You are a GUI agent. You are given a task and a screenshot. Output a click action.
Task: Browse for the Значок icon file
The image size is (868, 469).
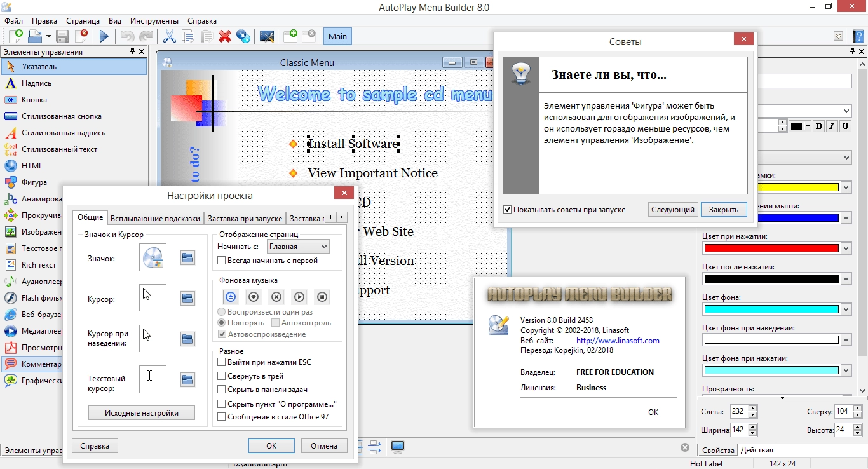pos(187,257)
